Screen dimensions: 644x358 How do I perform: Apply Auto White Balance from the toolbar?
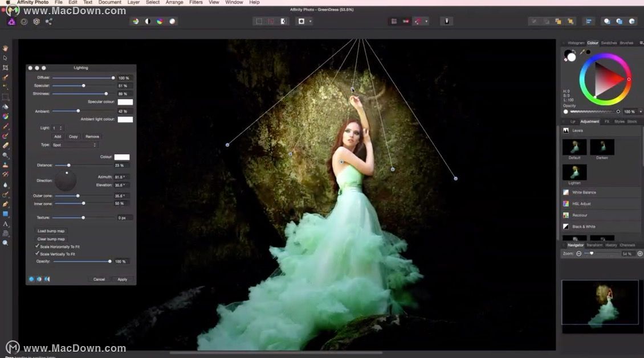pos(172,21)
